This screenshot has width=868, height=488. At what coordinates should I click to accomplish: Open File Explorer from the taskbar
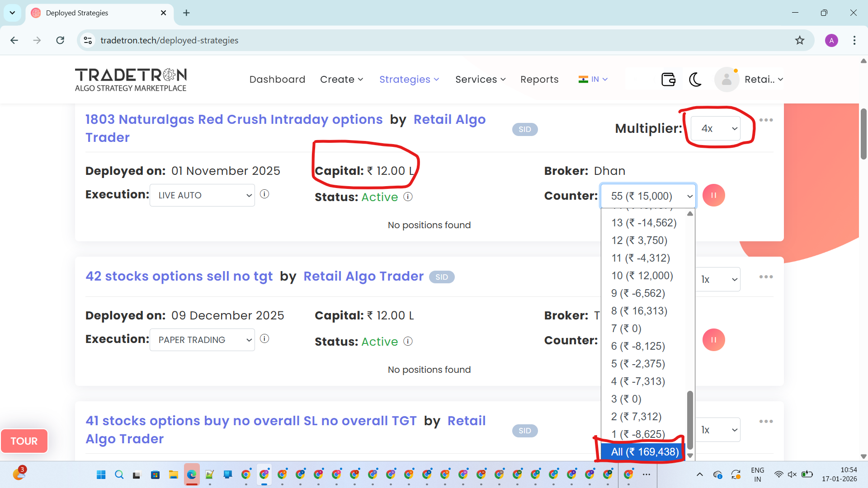coord(173,474)
